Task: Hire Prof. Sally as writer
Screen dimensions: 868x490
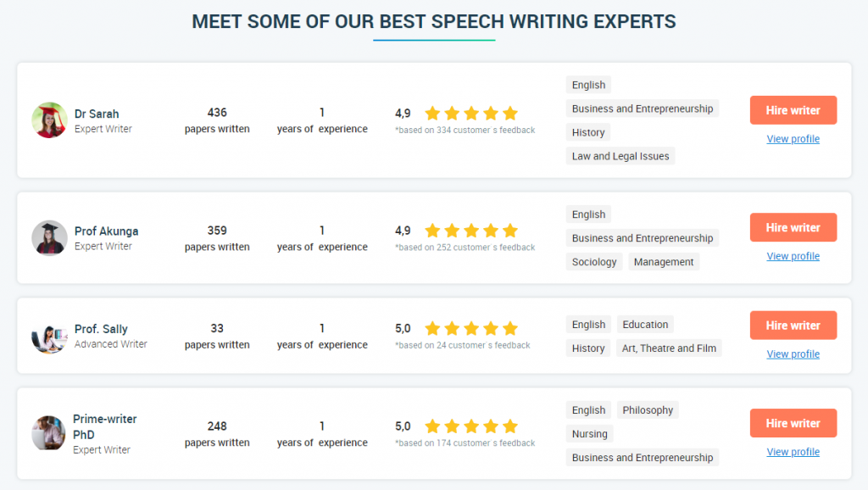Action: [x=793, y=326]
